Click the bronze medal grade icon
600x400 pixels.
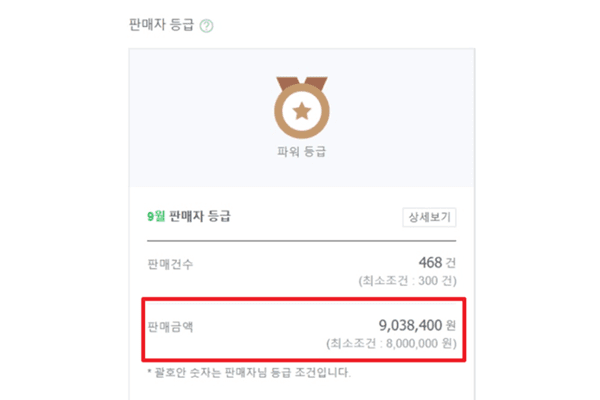click(x=301, y=107)
